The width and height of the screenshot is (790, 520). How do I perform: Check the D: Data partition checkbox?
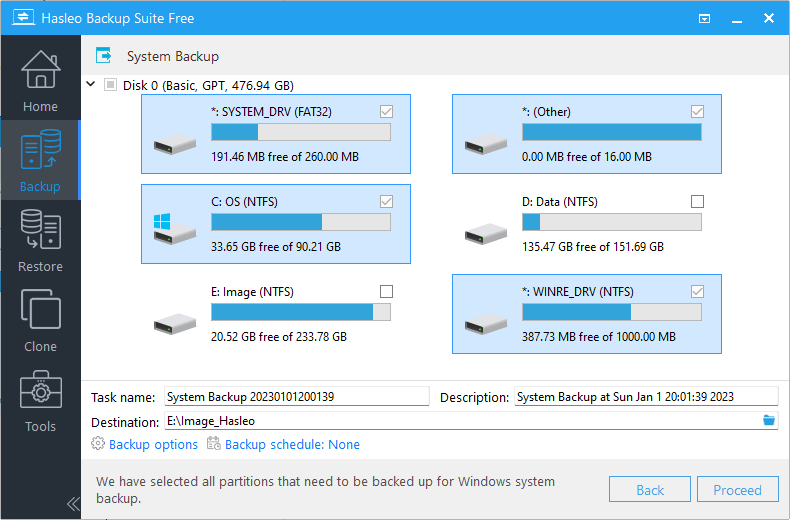pos(697,202)
